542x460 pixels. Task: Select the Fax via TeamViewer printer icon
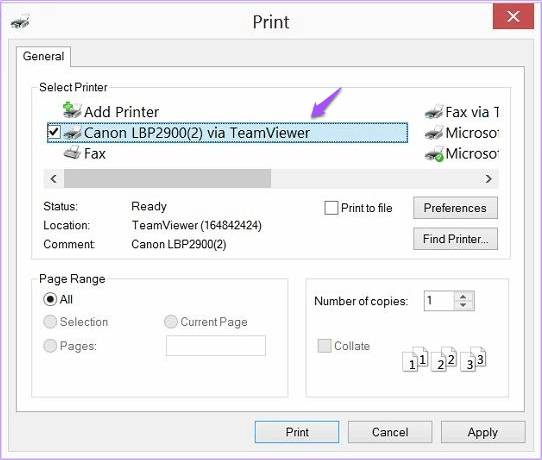click(434, 112)
